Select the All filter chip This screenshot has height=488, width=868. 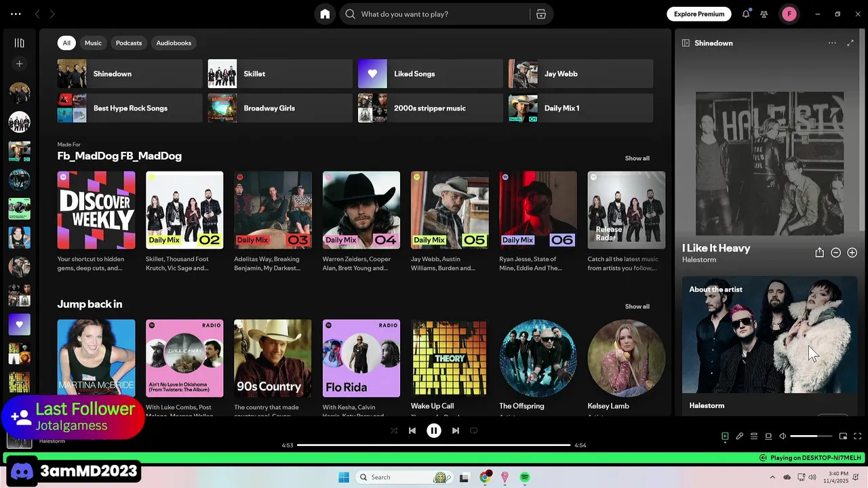[x=66, y=43]
